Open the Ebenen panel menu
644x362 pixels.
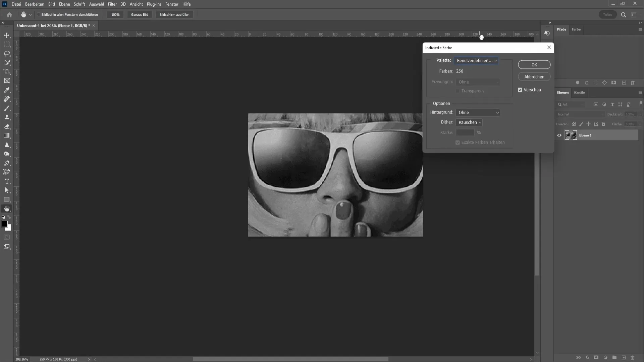coord(640,93)
